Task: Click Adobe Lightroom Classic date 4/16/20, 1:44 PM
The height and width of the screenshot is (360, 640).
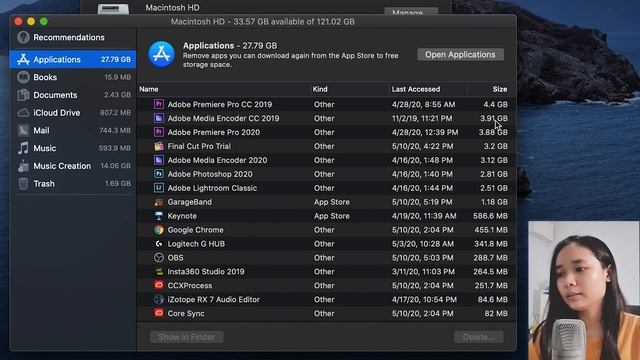Action: click(422, 188)
